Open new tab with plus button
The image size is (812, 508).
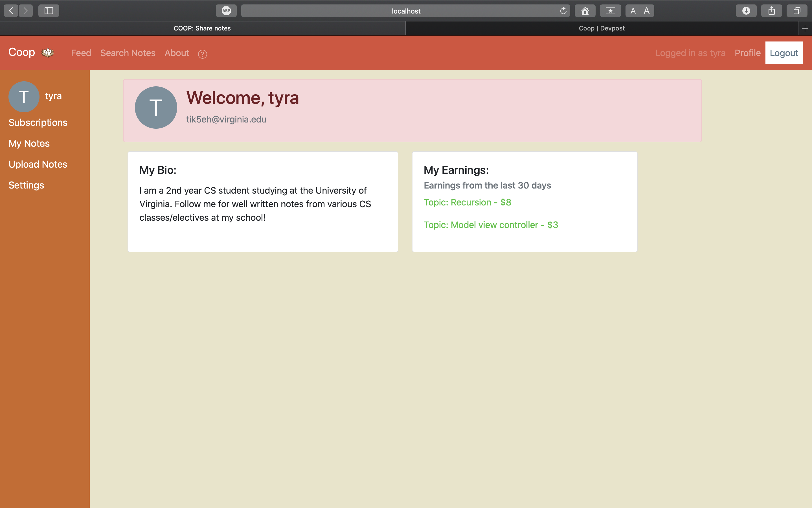805,29
